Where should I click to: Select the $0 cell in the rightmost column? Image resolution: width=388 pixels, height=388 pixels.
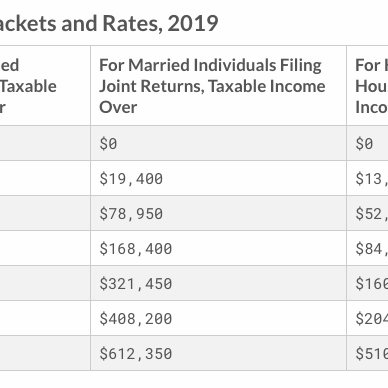[x=367, y=143]
